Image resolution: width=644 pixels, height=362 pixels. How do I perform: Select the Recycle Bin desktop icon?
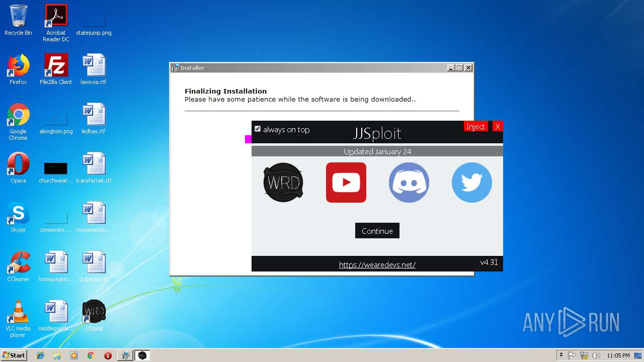18,20
